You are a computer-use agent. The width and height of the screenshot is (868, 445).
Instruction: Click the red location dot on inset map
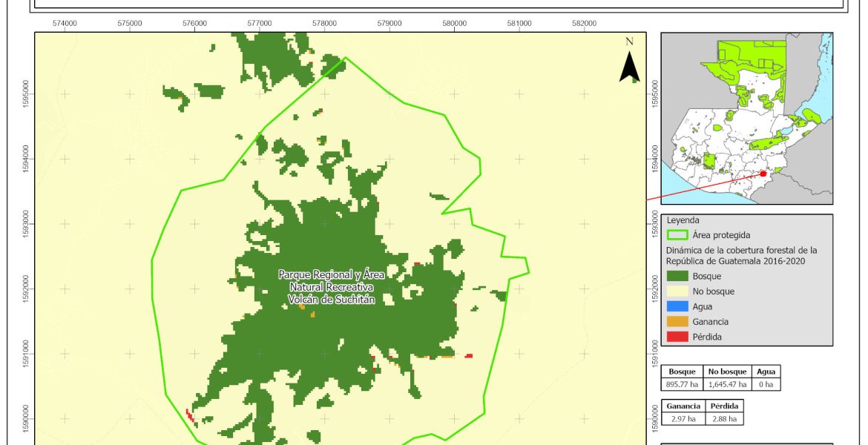click(x=763, y=174)
